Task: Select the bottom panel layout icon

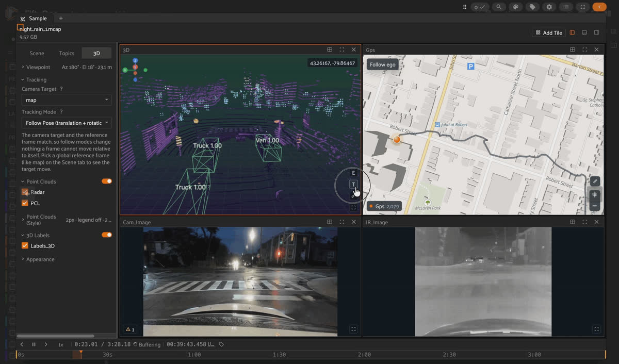Action: click(584, 32)
